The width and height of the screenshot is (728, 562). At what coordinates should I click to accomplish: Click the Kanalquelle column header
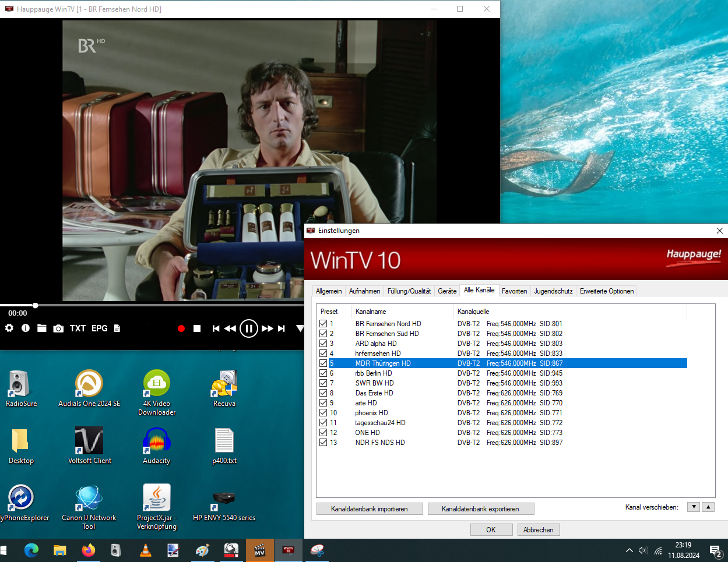tap(571, 312)
